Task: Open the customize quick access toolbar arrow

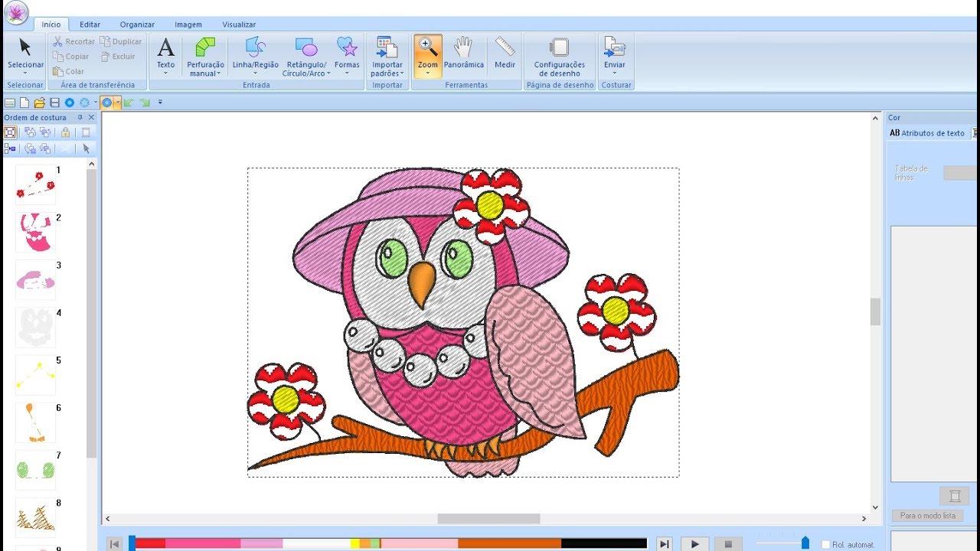Action: [x=160, y=103]
